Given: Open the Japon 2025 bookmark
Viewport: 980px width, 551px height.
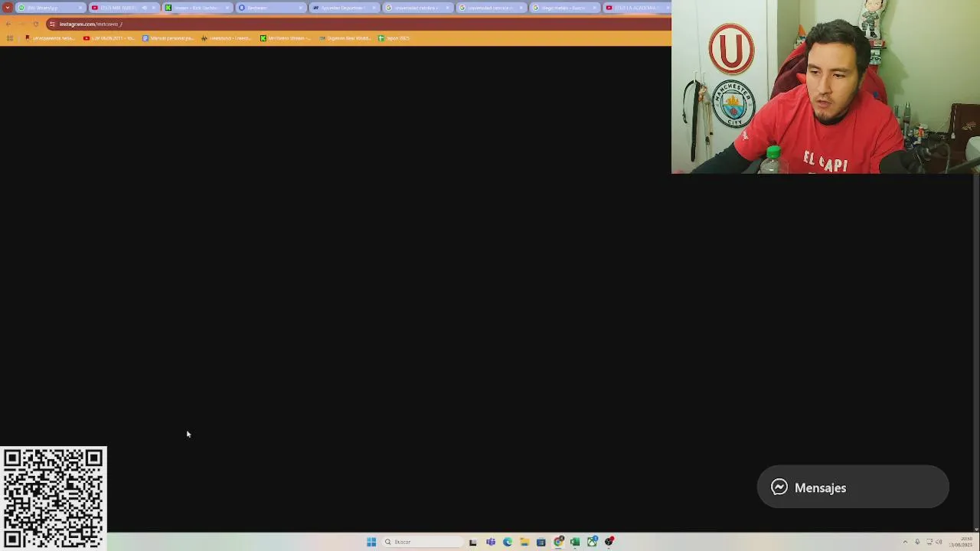Looking at the screenshot, I should click(394, 38).
